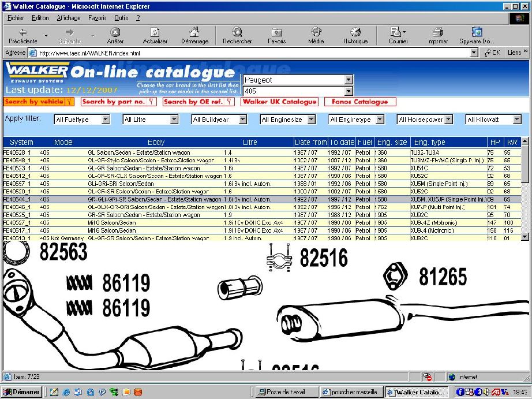This screenshot has height=399, width=532.
Task: Click the page icon in address bar
Action: [32, 53]
